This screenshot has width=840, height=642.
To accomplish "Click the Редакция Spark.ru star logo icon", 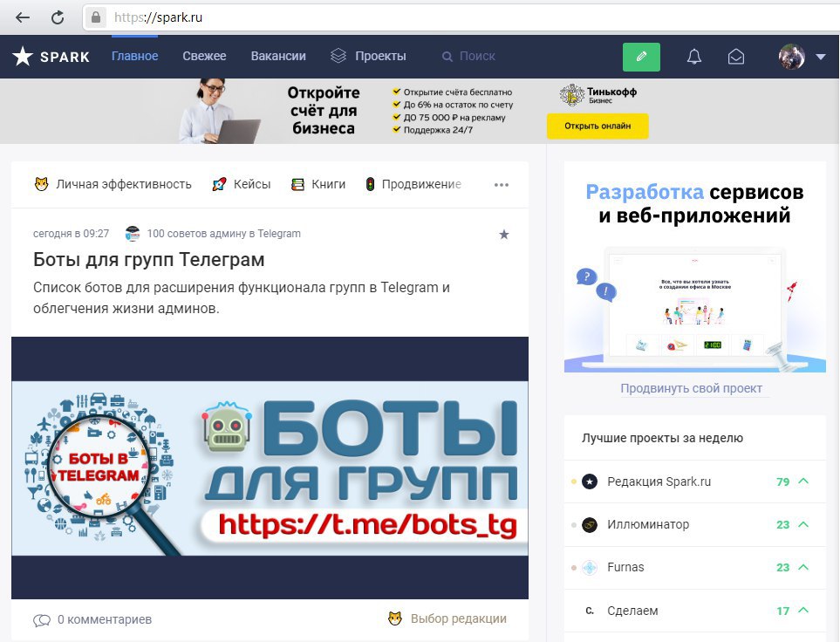I will tap(590, 481).
